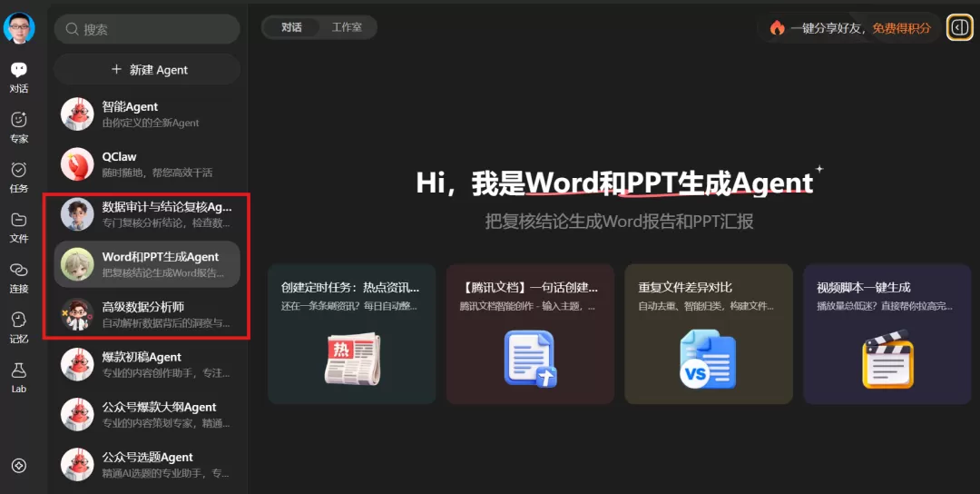Viewport: 980px width, 494px height.
Task: Click the flame icon in share banner
Action: (777, 28)
